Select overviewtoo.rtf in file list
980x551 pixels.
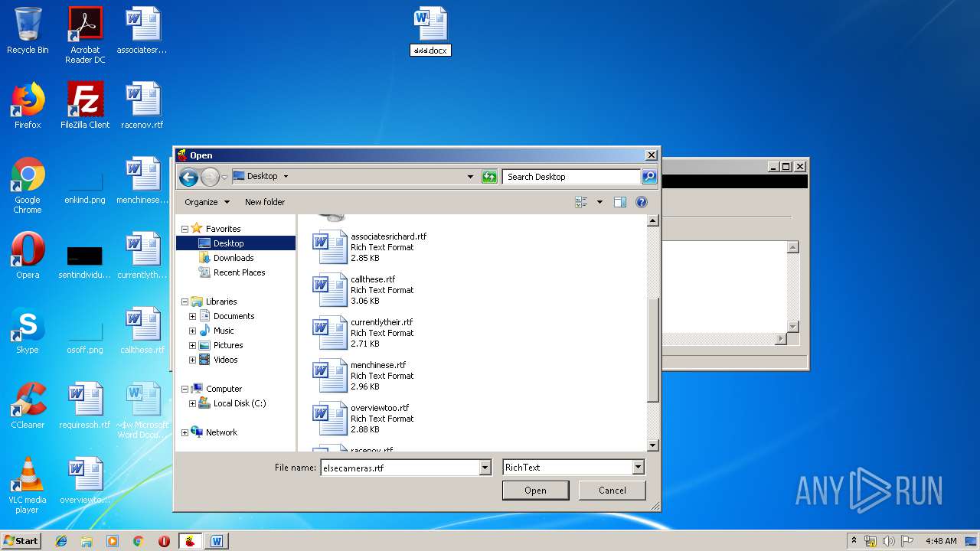click(361, 419)
